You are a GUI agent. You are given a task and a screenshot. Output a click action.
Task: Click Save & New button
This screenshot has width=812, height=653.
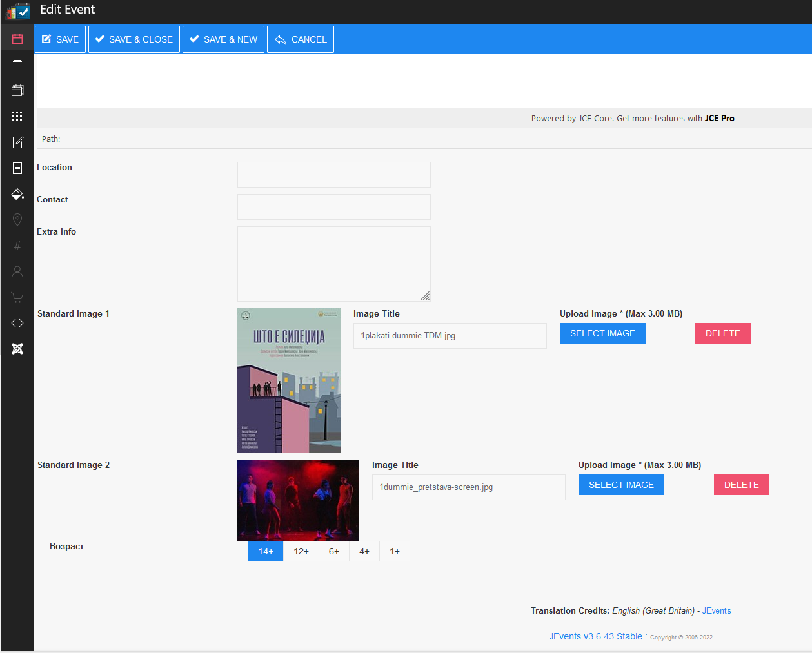click(223, 39)
